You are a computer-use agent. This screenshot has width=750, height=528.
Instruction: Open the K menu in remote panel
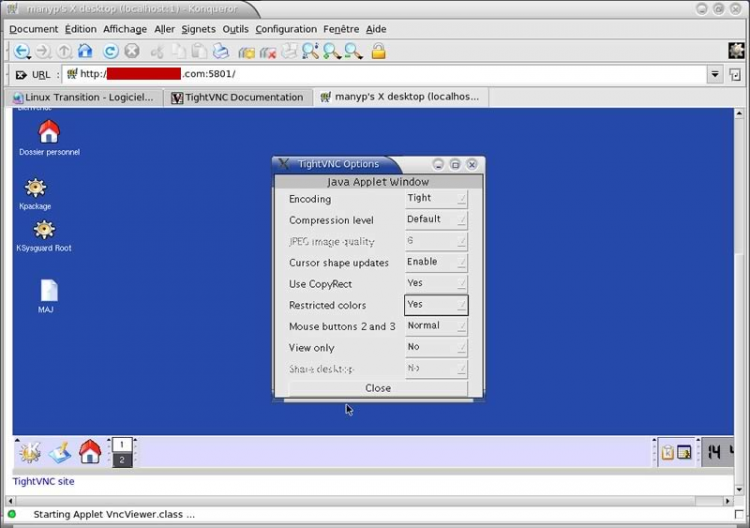coord(30,452)
